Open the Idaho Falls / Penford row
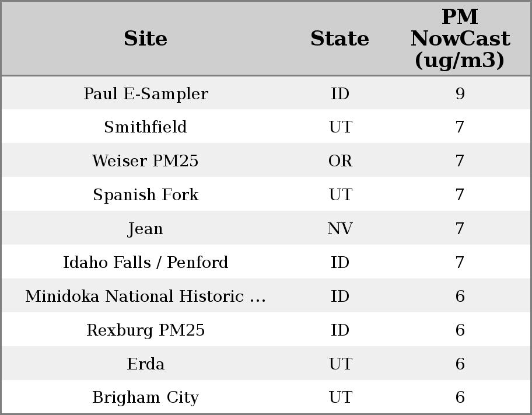Screen dimensions: 532x415 click(145, 263)
